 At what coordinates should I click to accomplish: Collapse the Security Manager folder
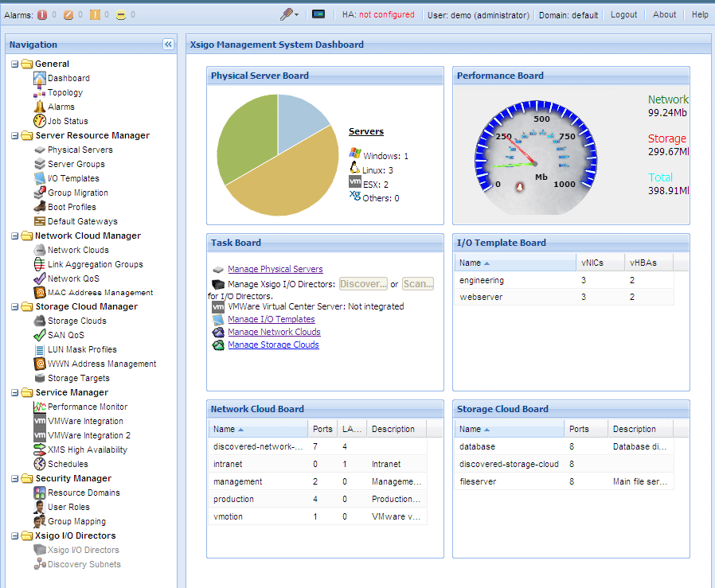click(x=14, y=479)
